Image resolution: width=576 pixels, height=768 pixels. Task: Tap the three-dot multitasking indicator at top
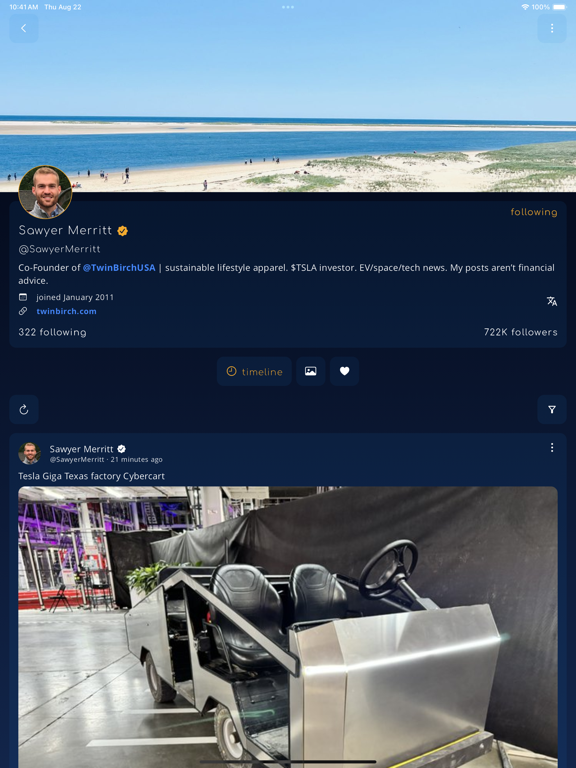coord(288,7)
